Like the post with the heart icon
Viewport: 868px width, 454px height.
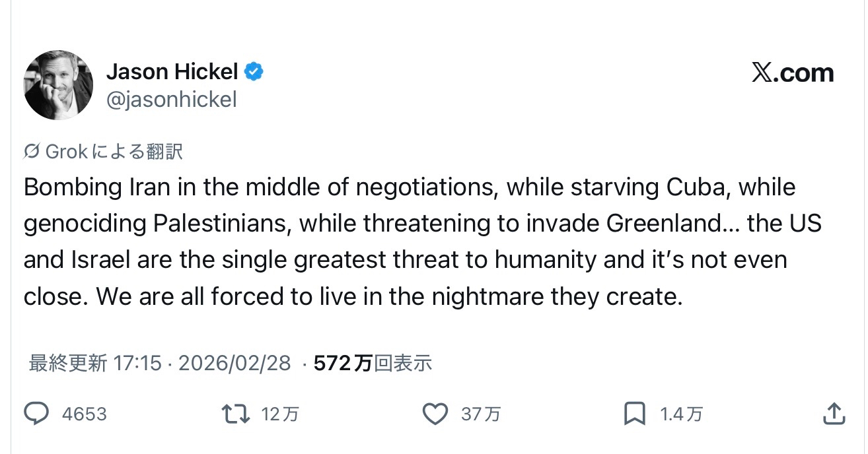[x=435, y=414]
